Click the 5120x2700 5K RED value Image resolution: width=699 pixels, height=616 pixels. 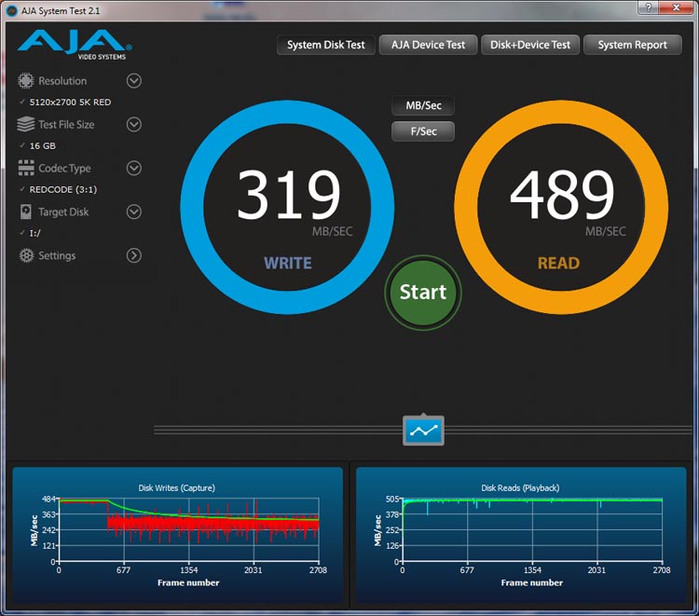pos(70,103)
